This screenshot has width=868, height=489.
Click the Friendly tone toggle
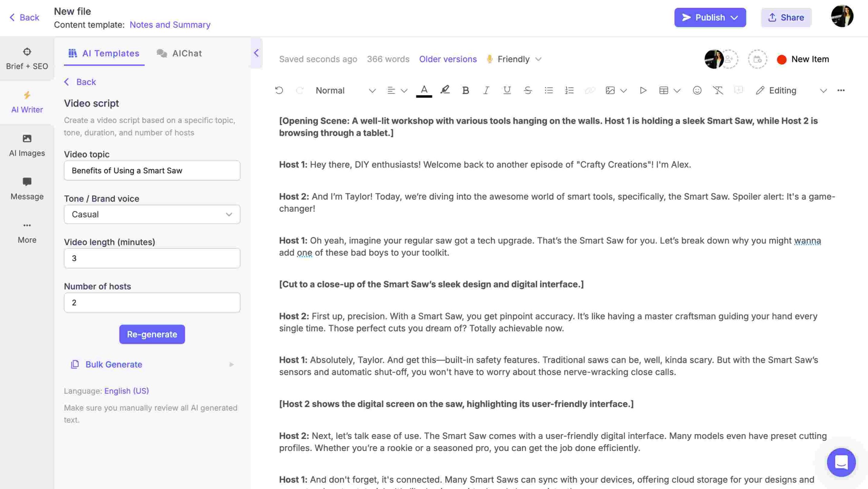coord(513,59)
